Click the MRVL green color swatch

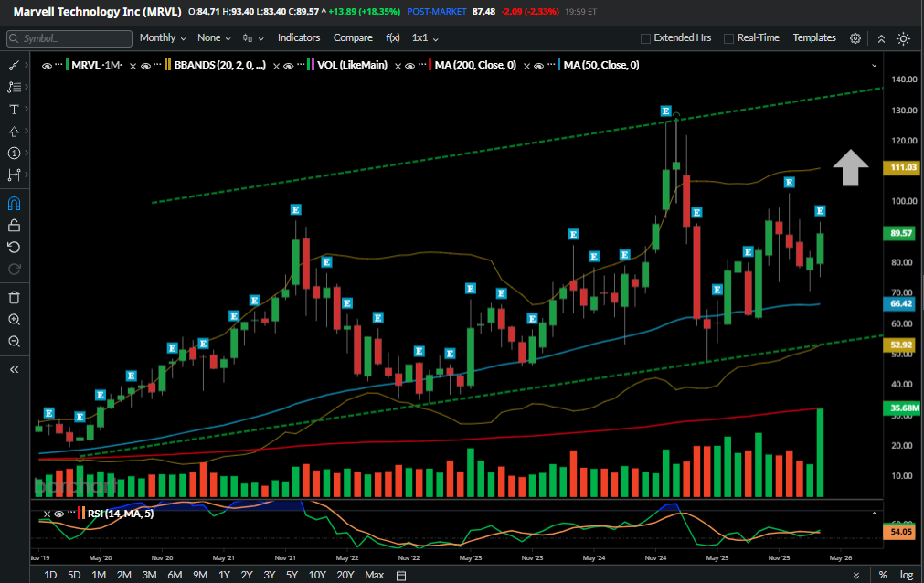click(x=68, y=65)
